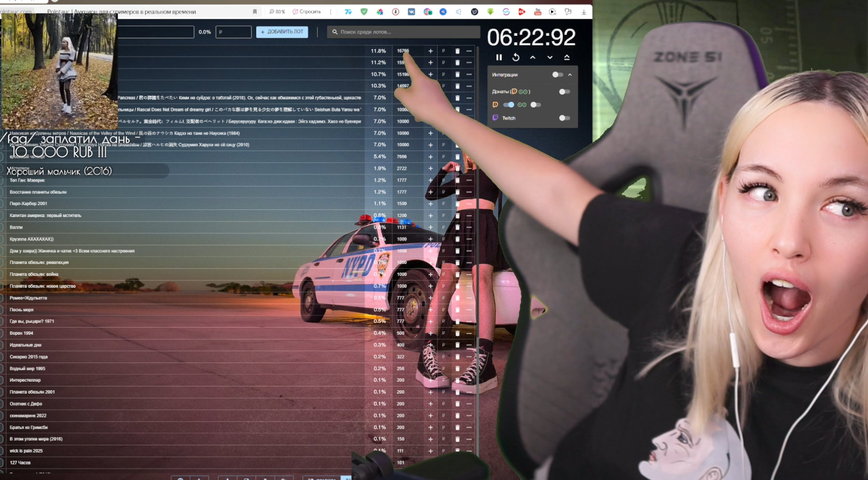Open the browser 80% zoom indicator
This screenshot has height=480, width=868.
click(x=277, y=12)
